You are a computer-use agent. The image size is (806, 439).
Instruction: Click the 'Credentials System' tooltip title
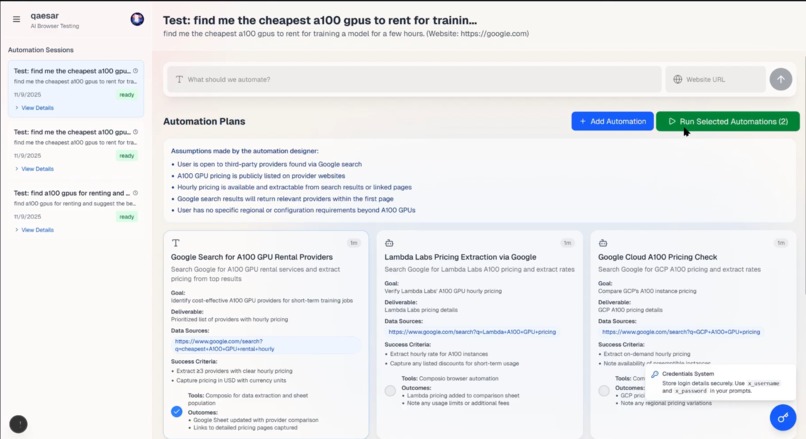click(688, 374)
